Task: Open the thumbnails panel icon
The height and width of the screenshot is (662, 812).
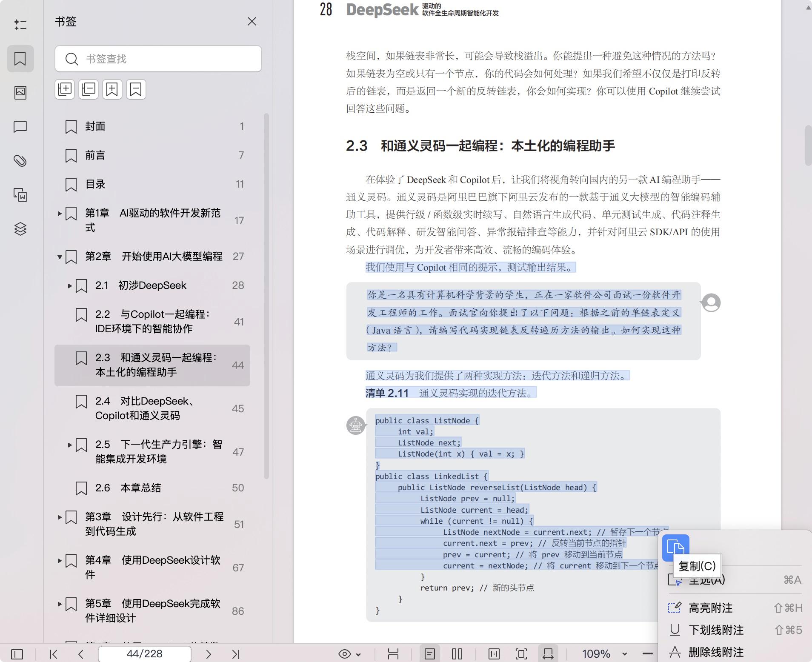Action: (20, 92)
